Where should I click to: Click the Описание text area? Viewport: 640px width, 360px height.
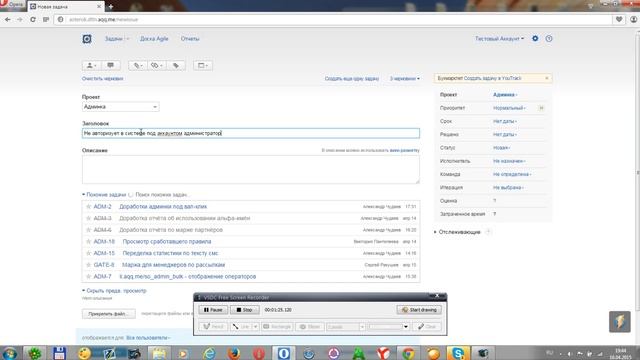pos(251,169)
